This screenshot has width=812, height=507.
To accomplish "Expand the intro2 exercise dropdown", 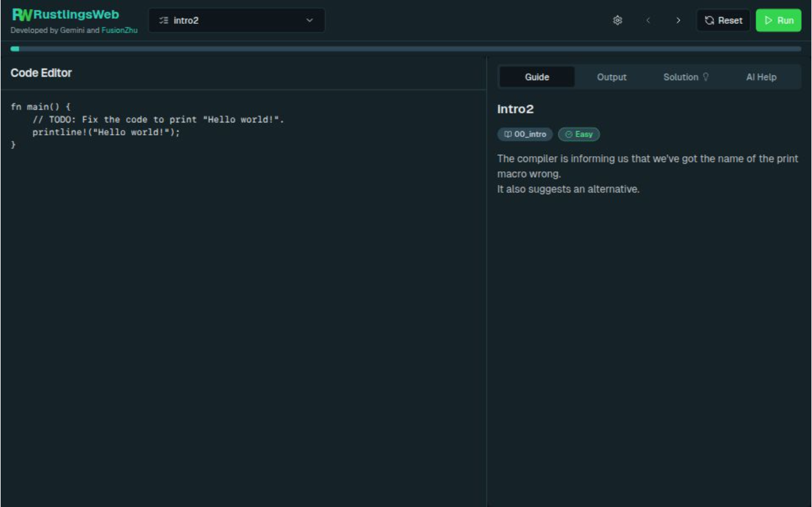I will [236, 20].
